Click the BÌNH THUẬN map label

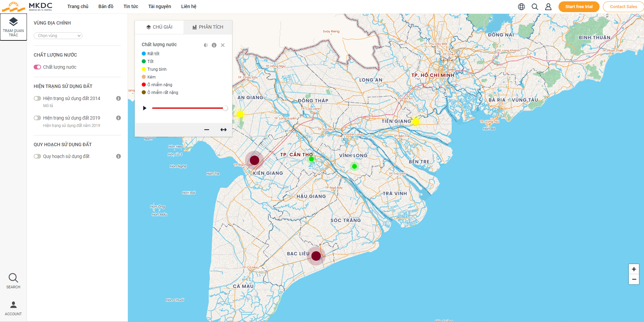(595, 37)
